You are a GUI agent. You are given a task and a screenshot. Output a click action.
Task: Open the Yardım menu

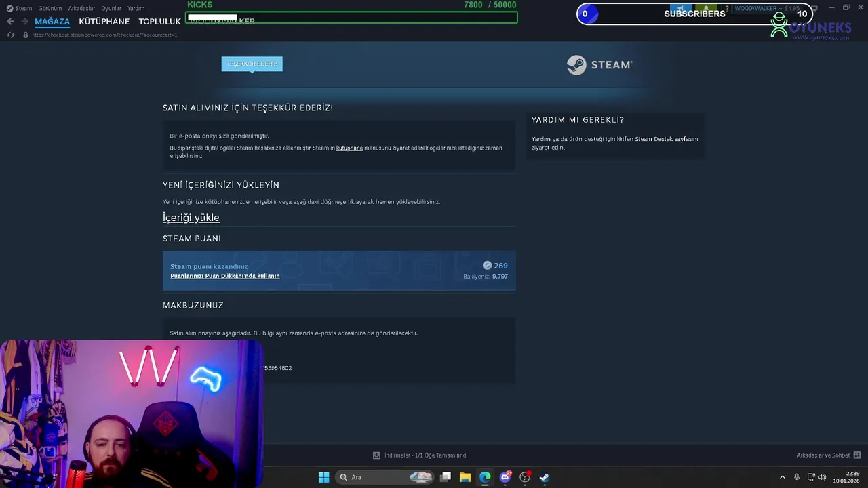click(136, 8)
